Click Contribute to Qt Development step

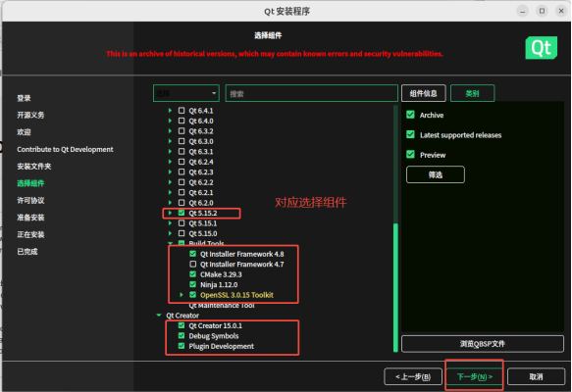[x=65, y=149]
